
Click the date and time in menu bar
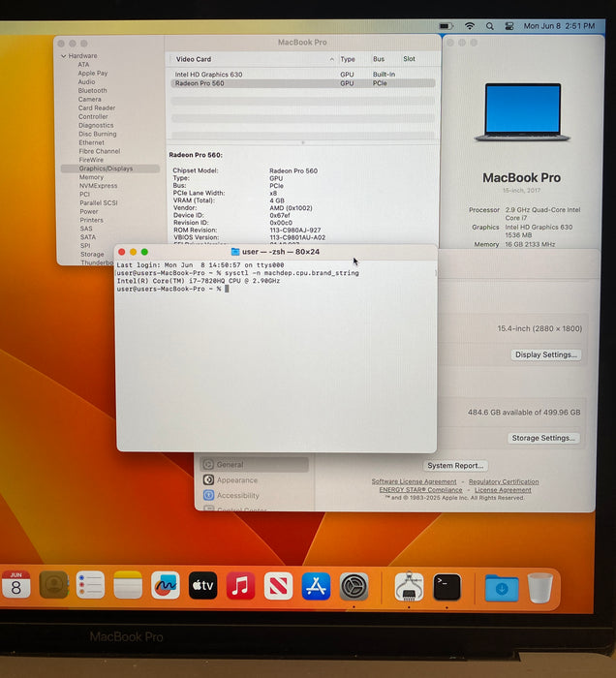559,26
